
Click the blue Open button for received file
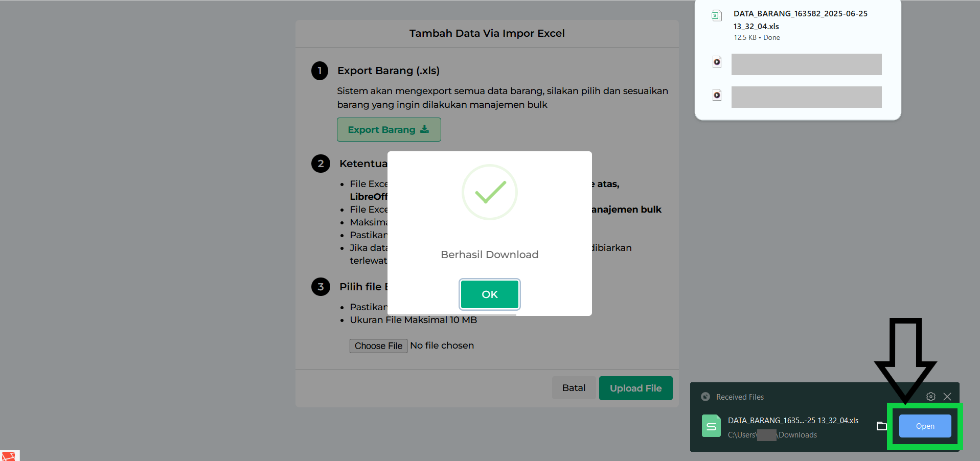point(925,426)
